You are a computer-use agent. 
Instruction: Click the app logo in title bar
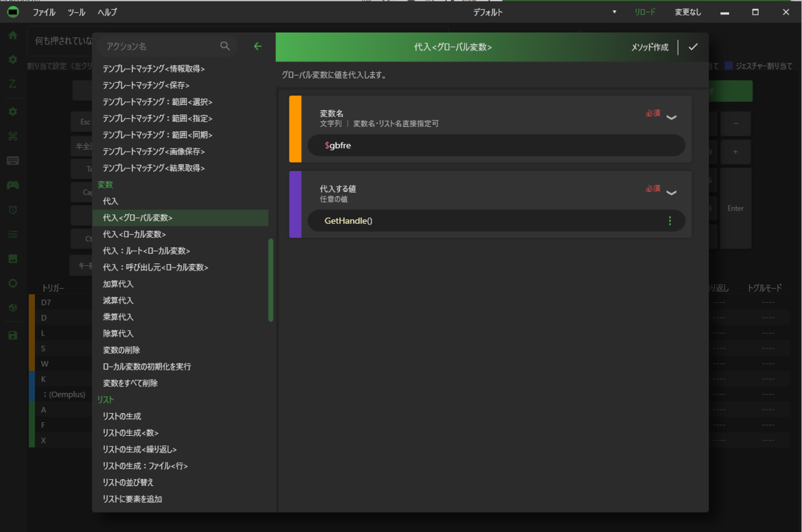coord(13,12)
